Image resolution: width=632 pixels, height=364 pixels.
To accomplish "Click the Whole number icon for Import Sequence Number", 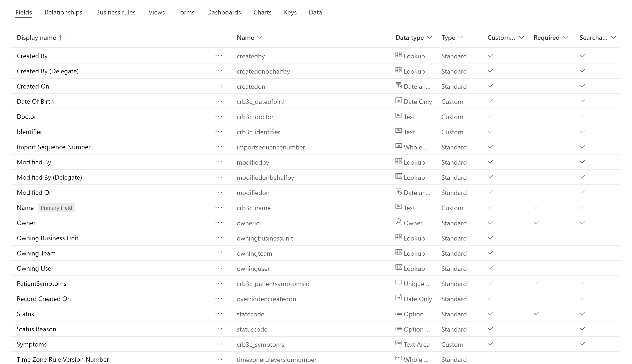I will coord(398,146).
